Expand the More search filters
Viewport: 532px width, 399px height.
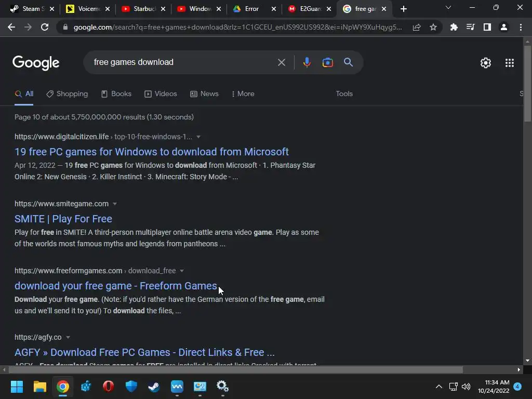click(243, 94)
